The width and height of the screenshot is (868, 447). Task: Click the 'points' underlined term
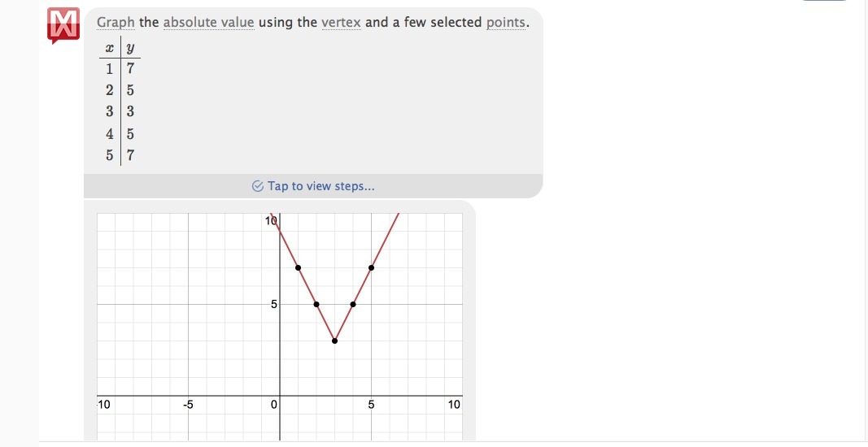pyautogui.click(x=506, y=22)
